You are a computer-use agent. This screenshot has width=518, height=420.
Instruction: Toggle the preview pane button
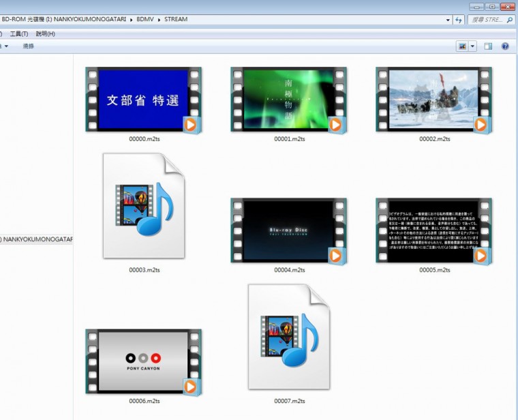pyautogui.click(x=488, y=46)
